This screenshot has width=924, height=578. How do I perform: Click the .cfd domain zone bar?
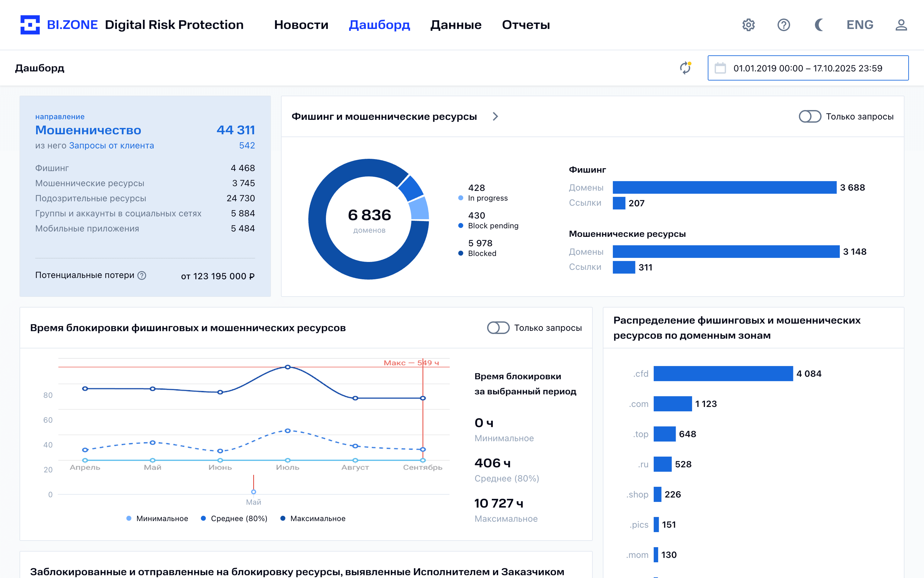[x=723, y=374]
